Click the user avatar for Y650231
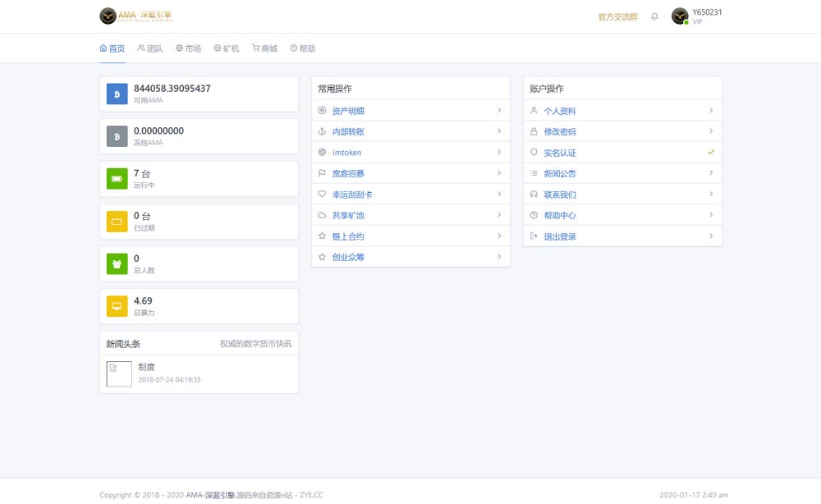The width and height of the screenshot is (821, 504). click(x=680, y=16)
